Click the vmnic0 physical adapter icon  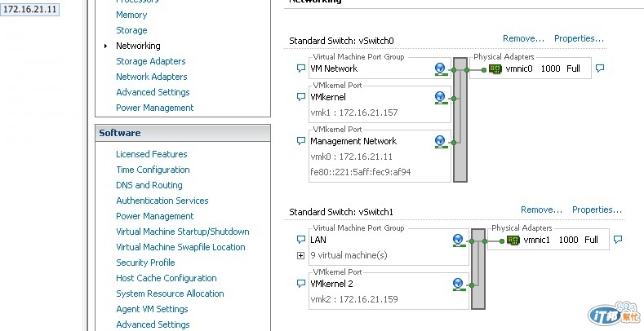[495, 69]
